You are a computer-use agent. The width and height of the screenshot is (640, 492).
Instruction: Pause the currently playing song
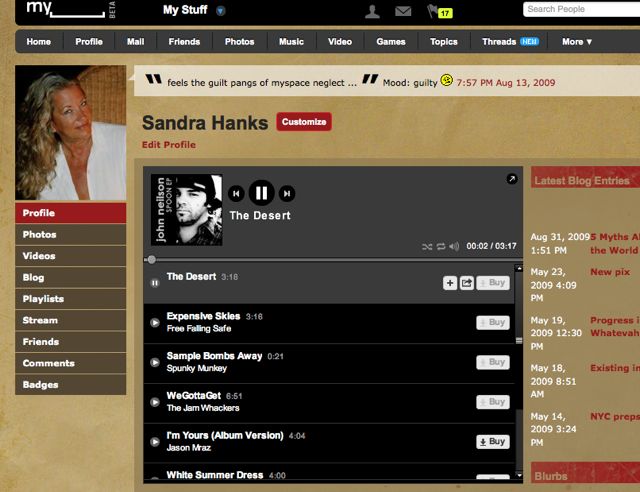click(261, 193)
